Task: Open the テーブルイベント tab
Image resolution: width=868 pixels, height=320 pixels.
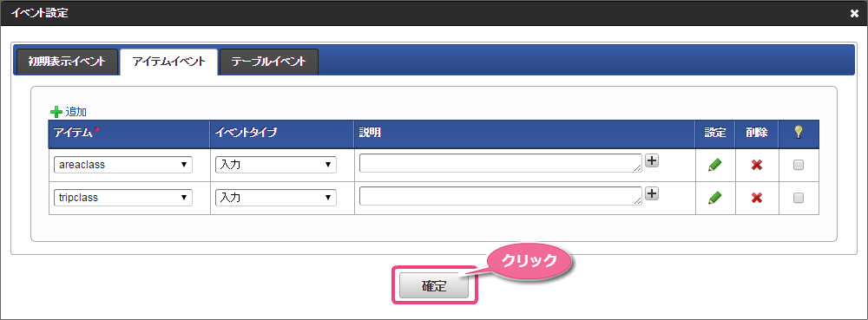Action: coord(268,62)
